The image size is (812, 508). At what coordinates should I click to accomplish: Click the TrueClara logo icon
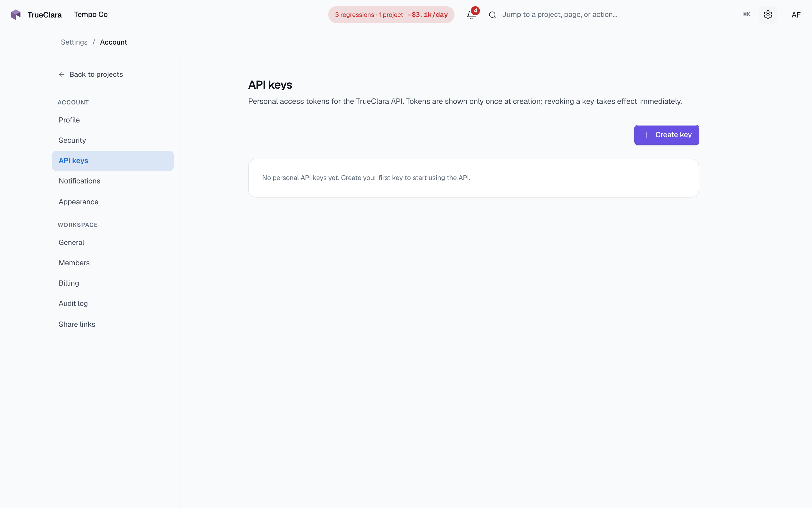click(x=16, y=14)
